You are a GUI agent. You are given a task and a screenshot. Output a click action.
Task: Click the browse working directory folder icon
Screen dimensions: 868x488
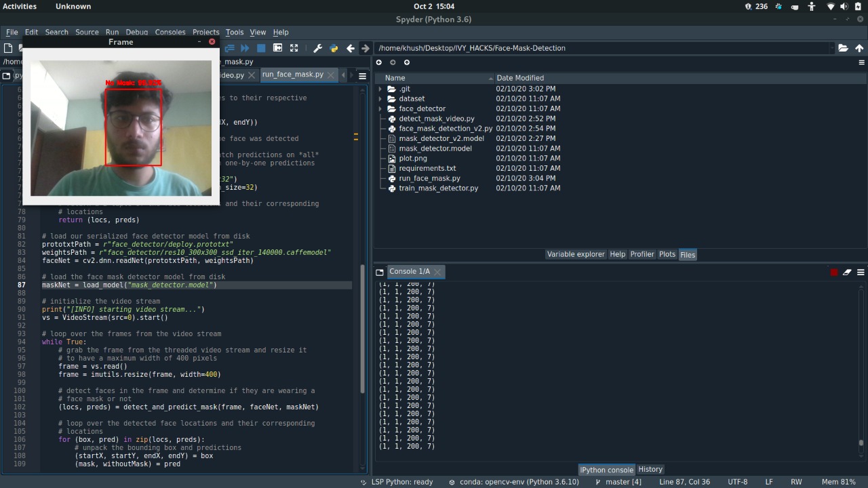pos(843,48)
